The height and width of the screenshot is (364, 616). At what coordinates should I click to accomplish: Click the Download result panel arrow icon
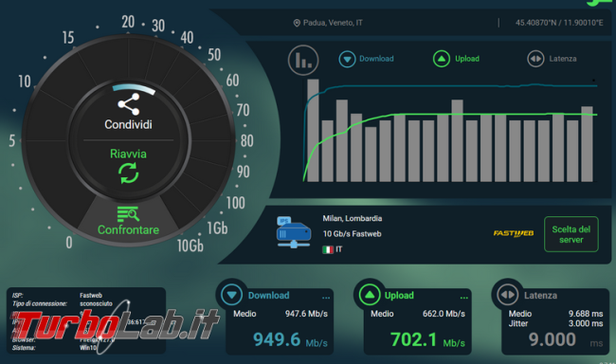click(231, 295)
